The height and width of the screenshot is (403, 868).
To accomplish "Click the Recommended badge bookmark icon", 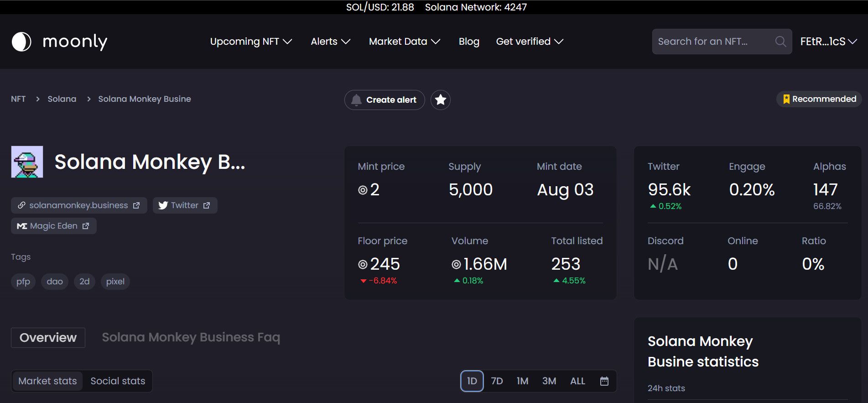I will (786, 99).
